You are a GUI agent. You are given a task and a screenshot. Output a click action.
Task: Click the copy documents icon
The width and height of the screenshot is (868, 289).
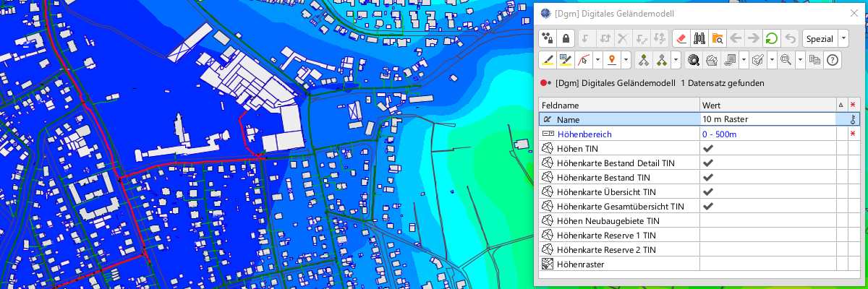814,60
